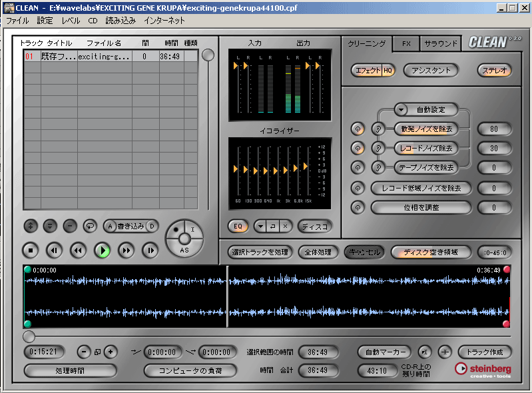Click the equalizer delete preset X icon

pyautogui.click(x=286, y=226)
